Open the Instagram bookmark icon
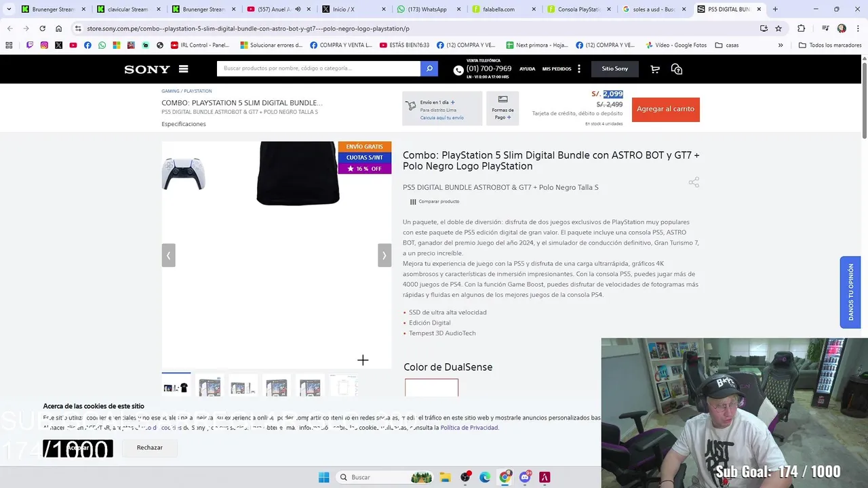This screenshot has height=488, width=868. tap(44, 45)
